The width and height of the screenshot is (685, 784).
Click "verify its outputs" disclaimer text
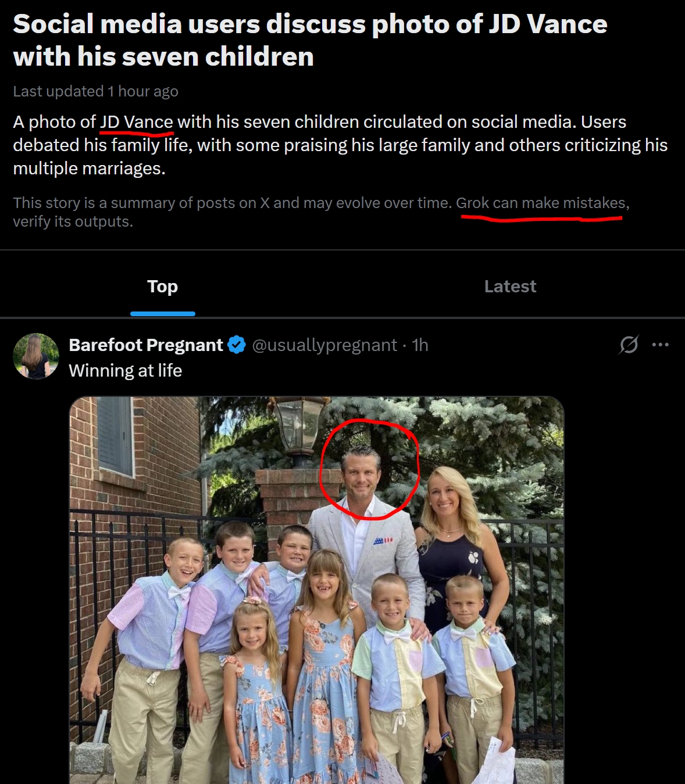click(x=73, y=221)
